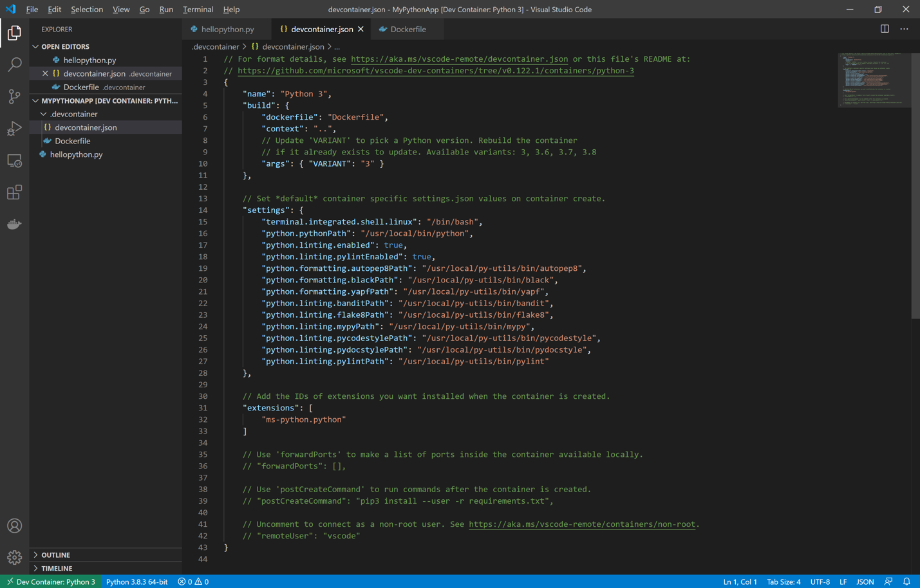920x588 pixels.
Task: Open the Terminal menu
Action: click(198, 9)
